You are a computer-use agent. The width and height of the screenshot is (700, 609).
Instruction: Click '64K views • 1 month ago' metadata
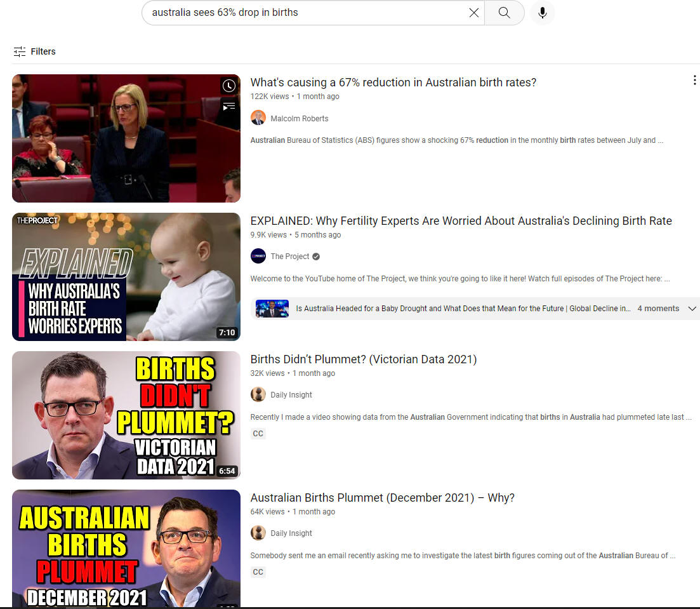pyautogui.click(x=293, y=512)
